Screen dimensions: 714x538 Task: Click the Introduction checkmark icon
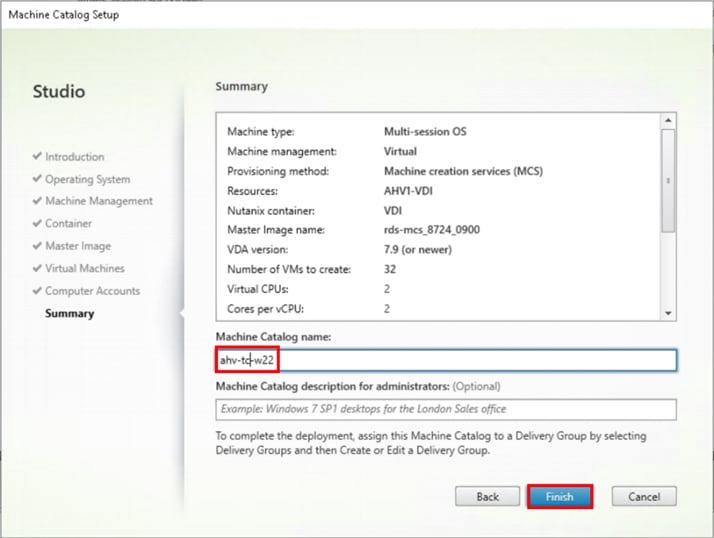[x=37, y=156]
